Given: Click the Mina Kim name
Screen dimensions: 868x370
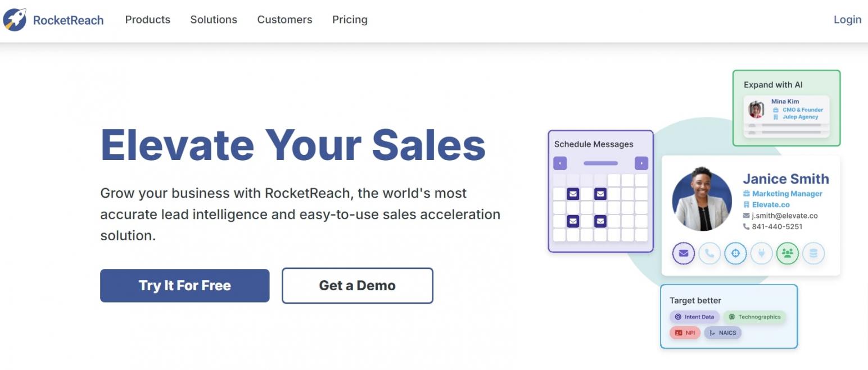Looking at the screenshot, I should (785, 102).
